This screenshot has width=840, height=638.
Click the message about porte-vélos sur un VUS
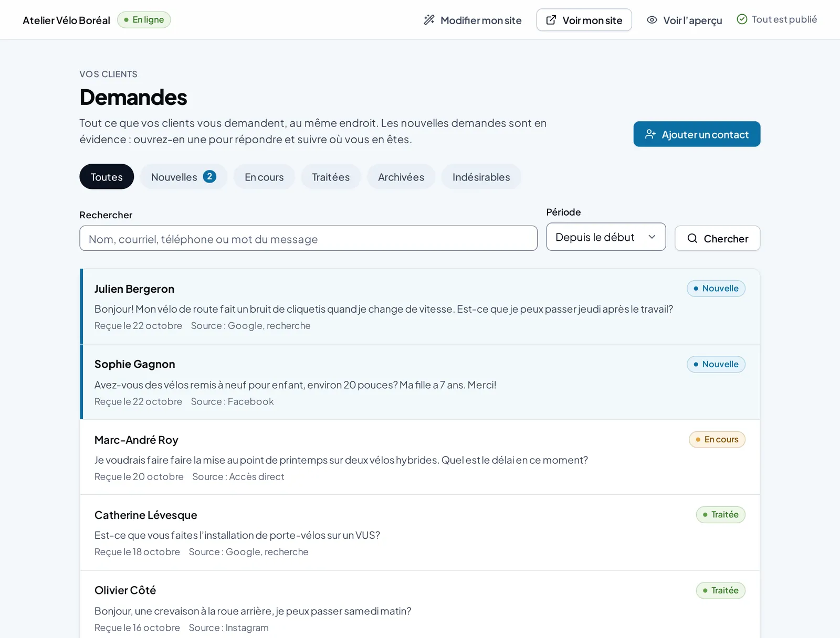[x=237, y=535]
